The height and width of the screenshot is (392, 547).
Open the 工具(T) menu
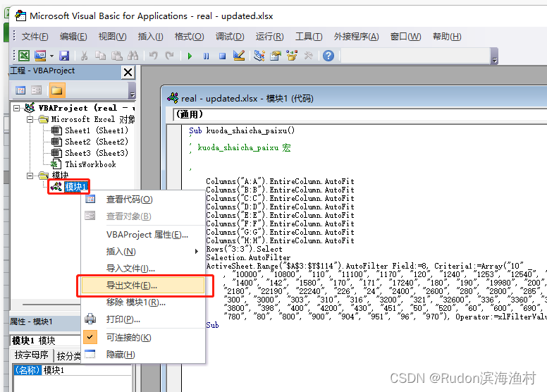point(309,36)
